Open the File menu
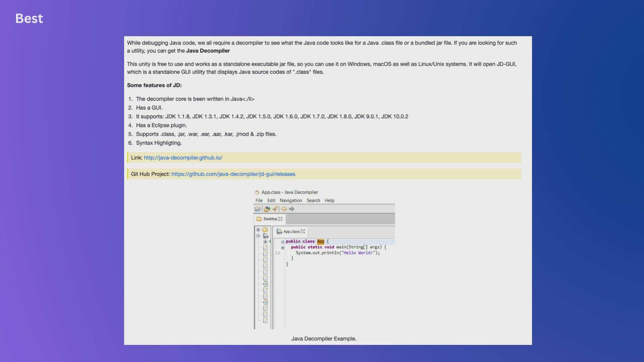644x362 pixels. click(x=259, y=200)
